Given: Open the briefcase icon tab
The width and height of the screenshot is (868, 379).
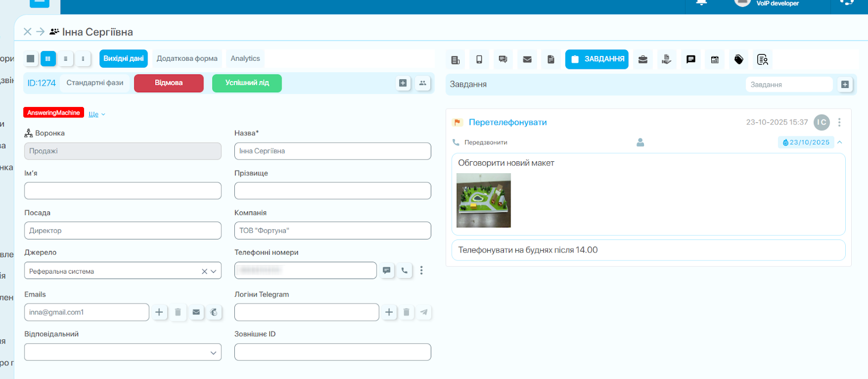Looking at the screenshot, I should (x=643, y=59).
